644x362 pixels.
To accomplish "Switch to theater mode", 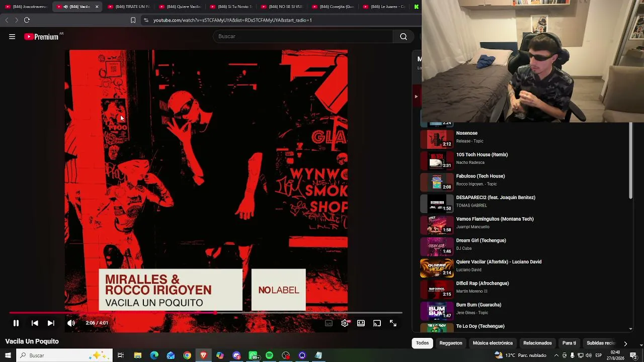I will point(361,323).
